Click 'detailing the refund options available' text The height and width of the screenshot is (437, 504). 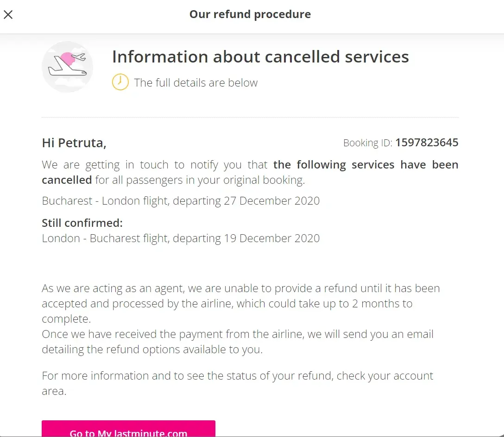152,350
